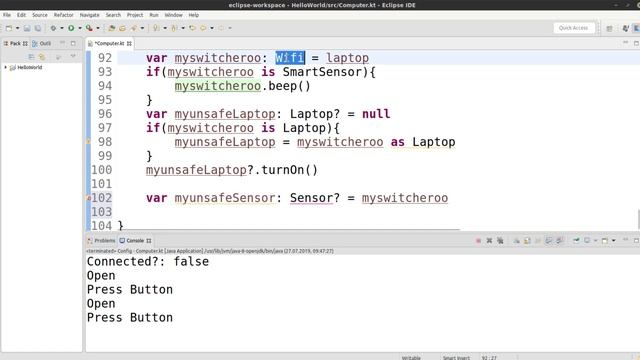This screenshot has height=360, width=640.
Task: Click the Open Perspective icon
Action: (x=609, y=28)
